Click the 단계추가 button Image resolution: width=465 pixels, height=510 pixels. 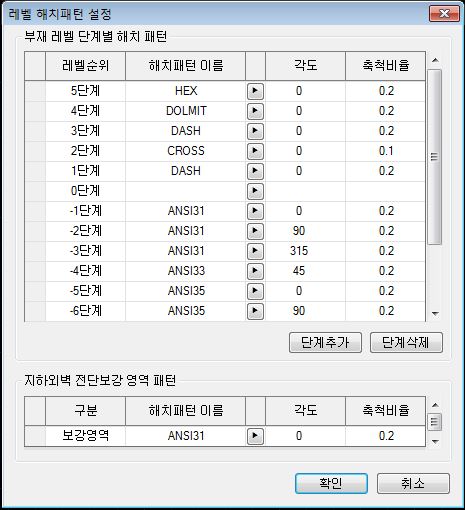pyautogui.click(x=325, y=342)
